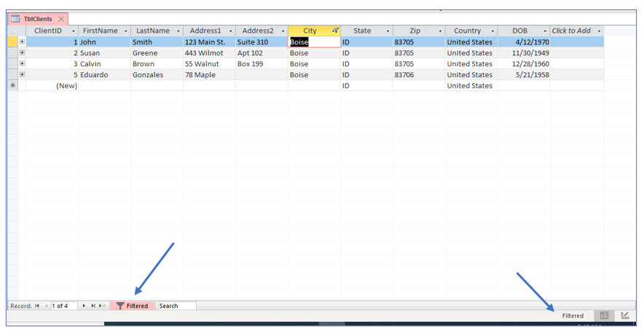Close the TblClients tab
644x335 pixels.
61,19
